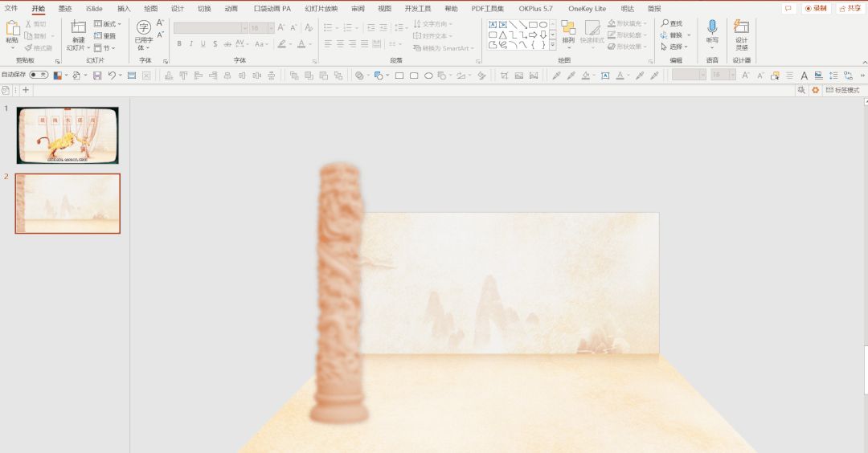The image size is (868, 453).
Task: Click the Save floppy disk icon
Action: [x=97, y=75]
